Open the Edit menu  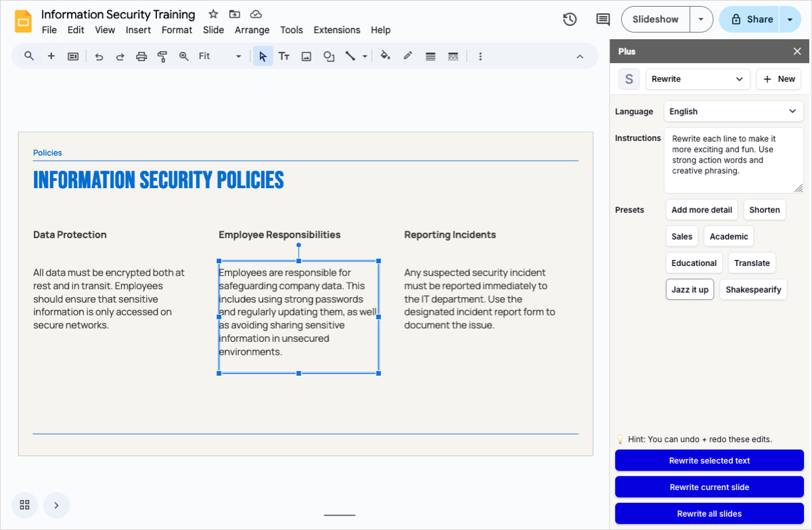coord(76,30)
